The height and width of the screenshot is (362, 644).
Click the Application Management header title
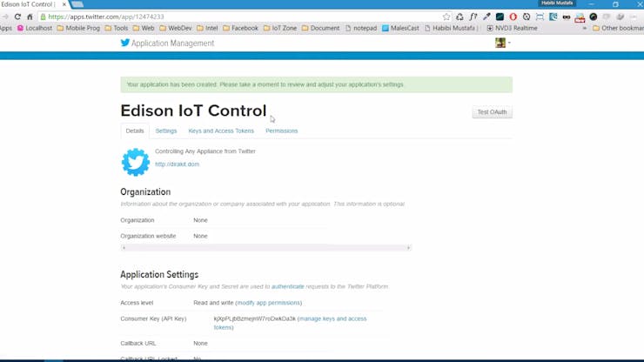tap(172, 44)
